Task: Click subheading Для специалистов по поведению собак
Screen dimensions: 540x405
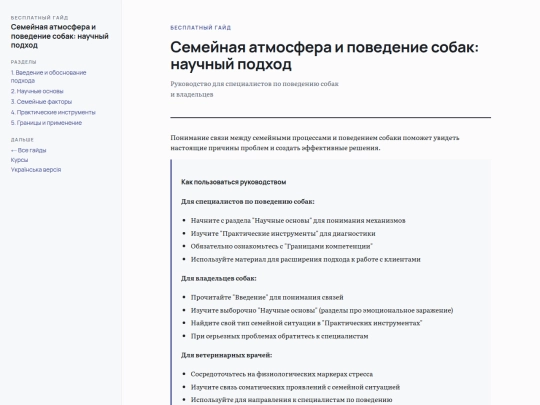Action: (x=248, y=201)
